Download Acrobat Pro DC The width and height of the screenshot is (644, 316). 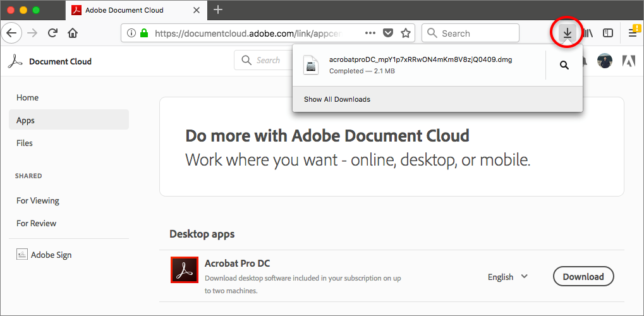583,277
